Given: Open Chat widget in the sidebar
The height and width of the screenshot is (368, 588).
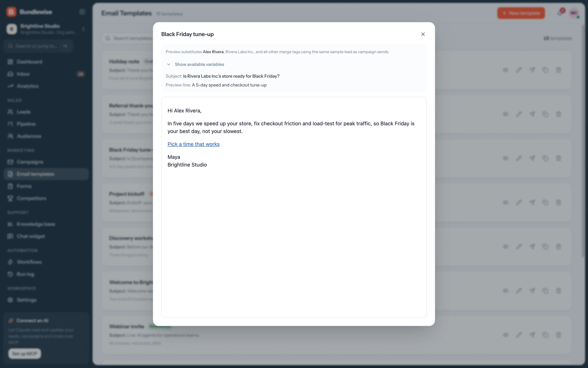Looking at the screenshot, I should click(x=46, y=236).
